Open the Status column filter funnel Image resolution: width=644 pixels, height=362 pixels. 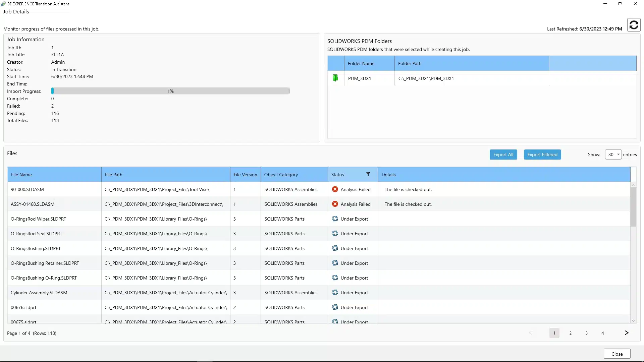point(368,174)
